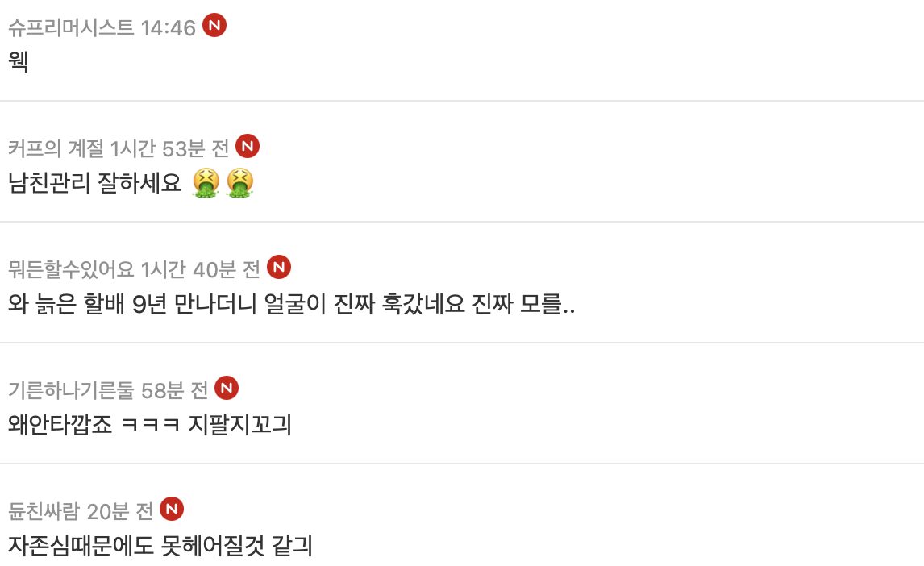Select the comment starting with '자존심때문에도'
This screenshot has height=566, width=924.
point(160,546)
